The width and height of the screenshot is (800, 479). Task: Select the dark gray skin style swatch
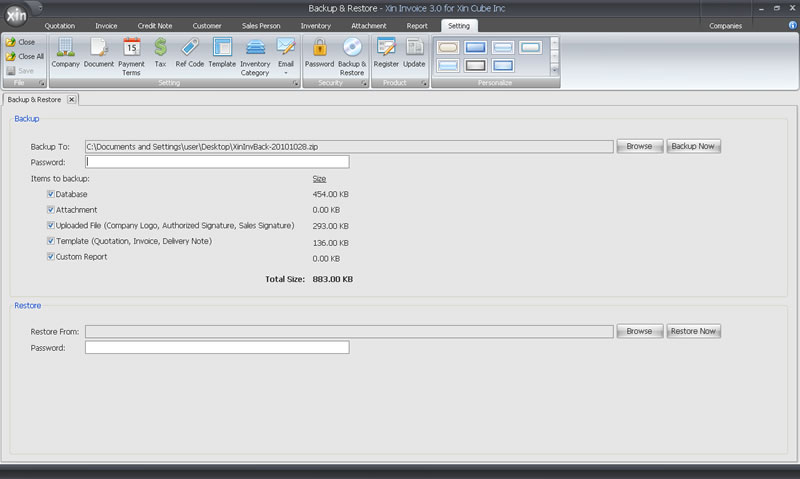476,65
